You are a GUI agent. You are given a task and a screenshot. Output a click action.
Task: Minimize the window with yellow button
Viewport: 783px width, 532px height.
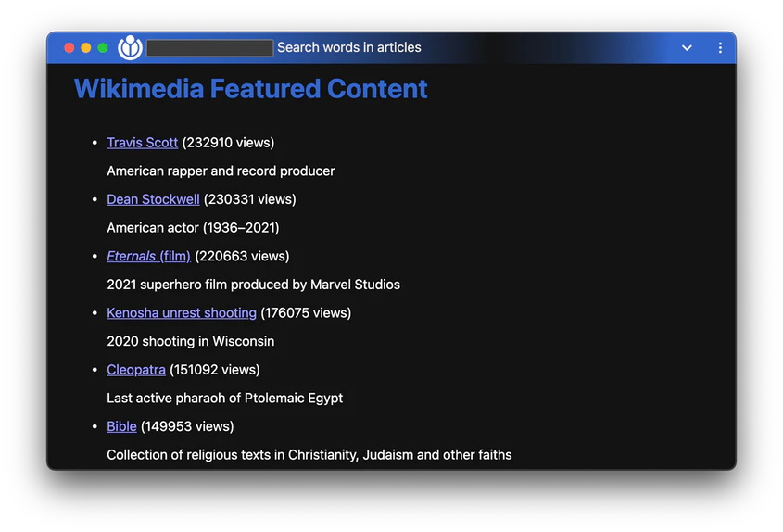(86, 47)
